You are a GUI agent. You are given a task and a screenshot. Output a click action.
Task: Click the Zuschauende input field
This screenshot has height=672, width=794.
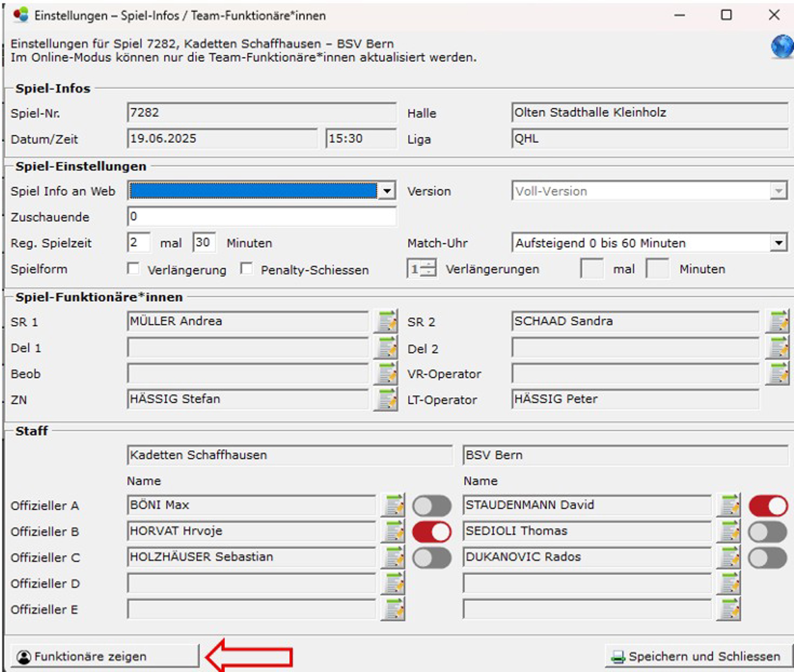[261, 217]
